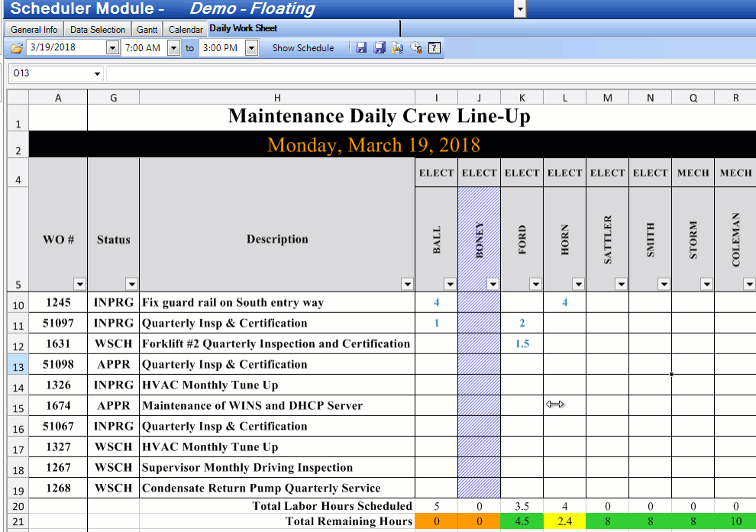
Task: Click the green 10 remaining hours under COLEMAN
Action: coord(735,521)
